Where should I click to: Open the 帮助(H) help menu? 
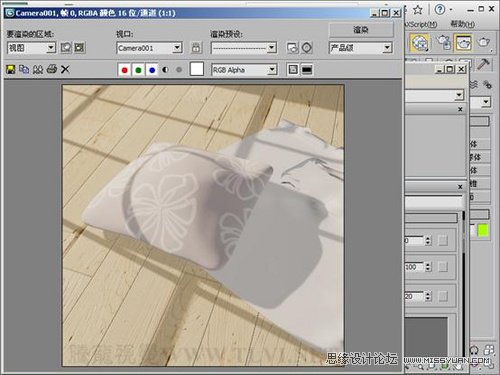click(463, 24)
